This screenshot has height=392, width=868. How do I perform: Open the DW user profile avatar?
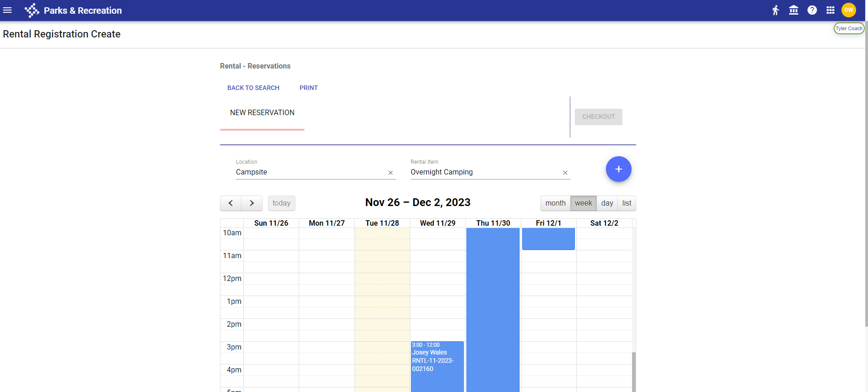point(848,10)
